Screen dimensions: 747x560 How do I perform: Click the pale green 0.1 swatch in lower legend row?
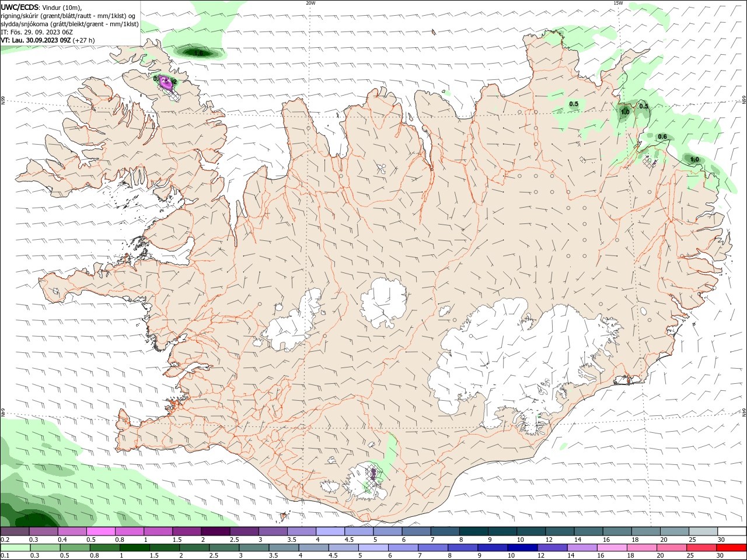coord(15,548)
